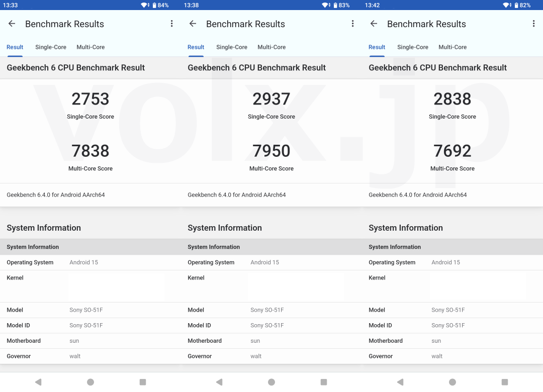Tap the back arrow on the 13:38 screen
This screenshot has height=392, width=543.
click(x=193, y=24)
